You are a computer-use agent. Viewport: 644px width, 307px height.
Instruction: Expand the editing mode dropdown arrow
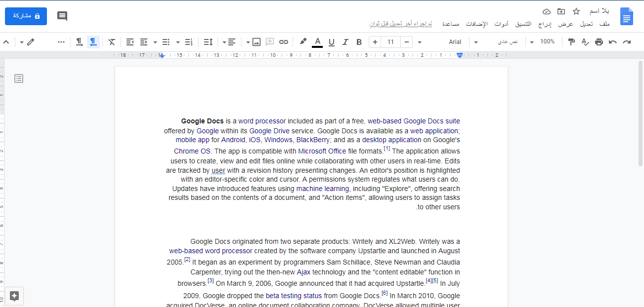pyautogui.click(x=22, y=42)
